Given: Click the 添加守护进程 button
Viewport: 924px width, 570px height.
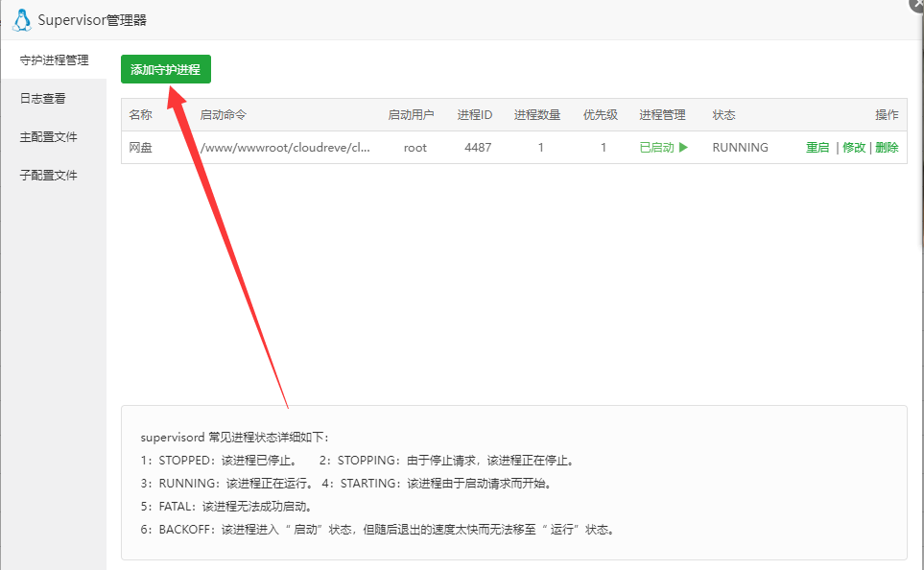Looking at the screenshot, I should pos(166,69).
